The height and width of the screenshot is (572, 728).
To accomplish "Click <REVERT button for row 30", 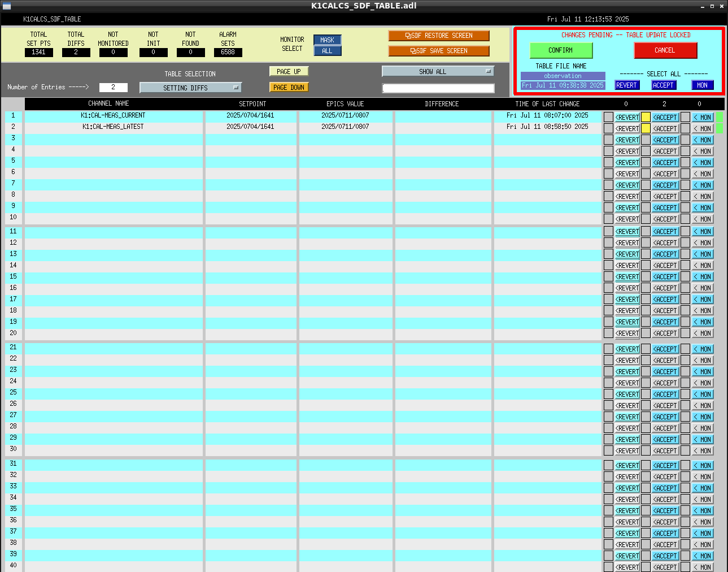I will pos(627,450).
